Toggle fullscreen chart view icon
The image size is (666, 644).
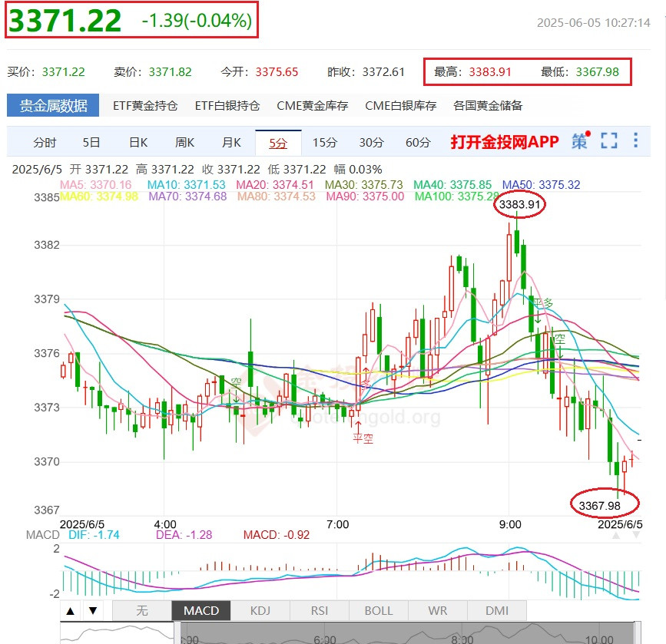coord(609,140)
